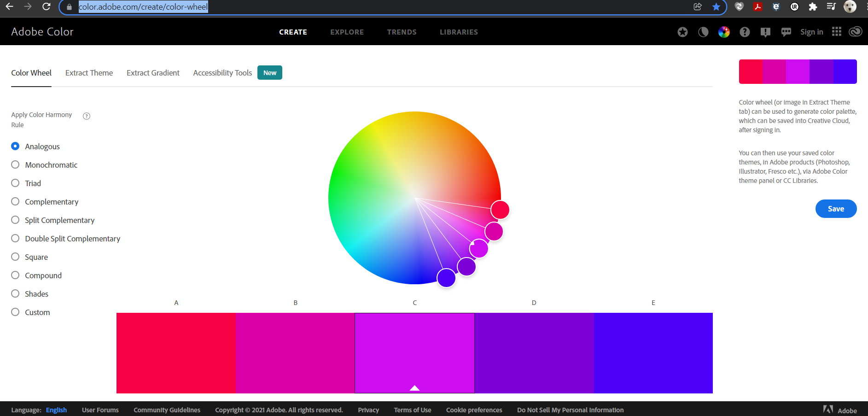Click the UR extension icon

[x=794, y=6]
